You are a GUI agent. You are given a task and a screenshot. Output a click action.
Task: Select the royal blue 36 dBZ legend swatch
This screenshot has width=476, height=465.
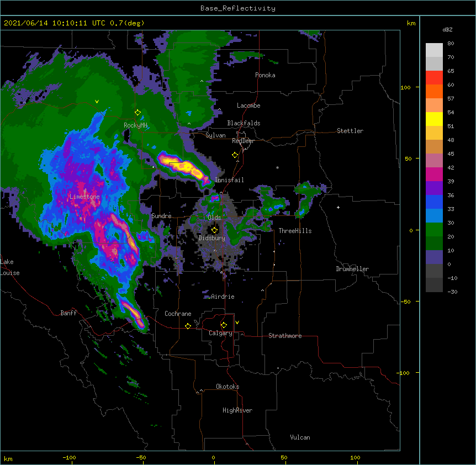pyautogui.click(x=434, y=202)
